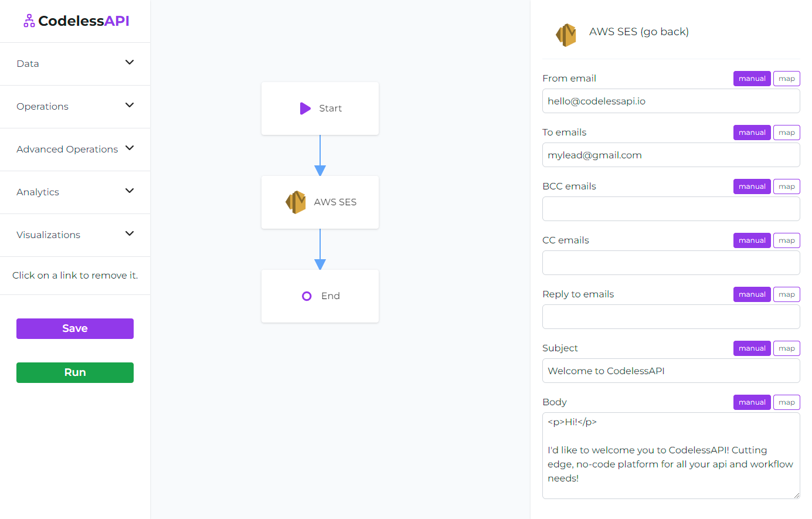Click the Save button

pos(75,328)
